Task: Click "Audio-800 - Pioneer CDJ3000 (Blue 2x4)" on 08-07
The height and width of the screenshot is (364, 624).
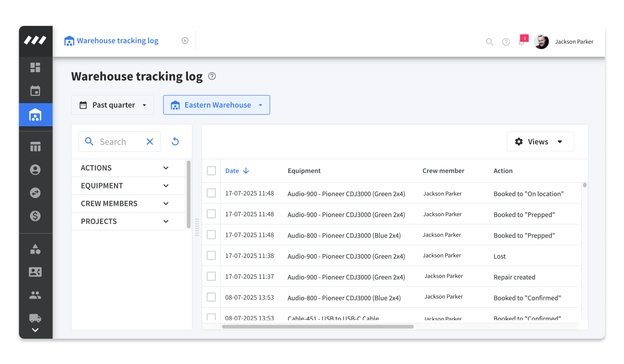Action: tap(344, 298)
